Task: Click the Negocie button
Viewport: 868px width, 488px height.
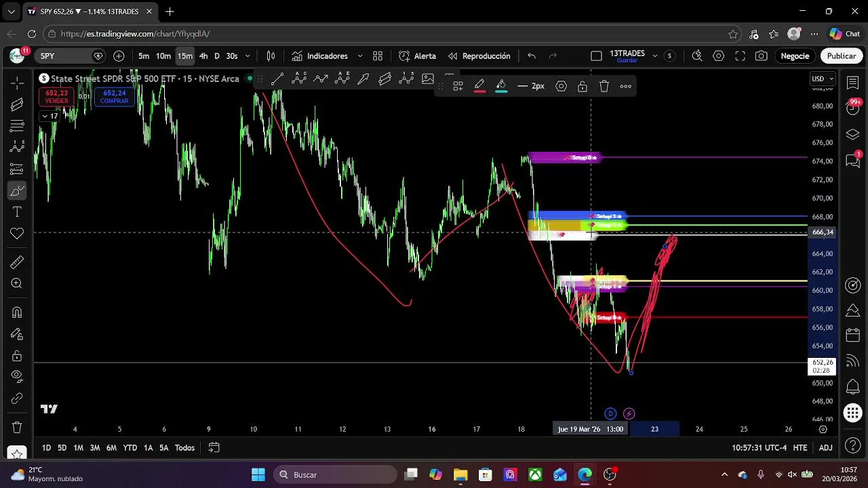Action: pyautogui.click(x=795, y=56)
